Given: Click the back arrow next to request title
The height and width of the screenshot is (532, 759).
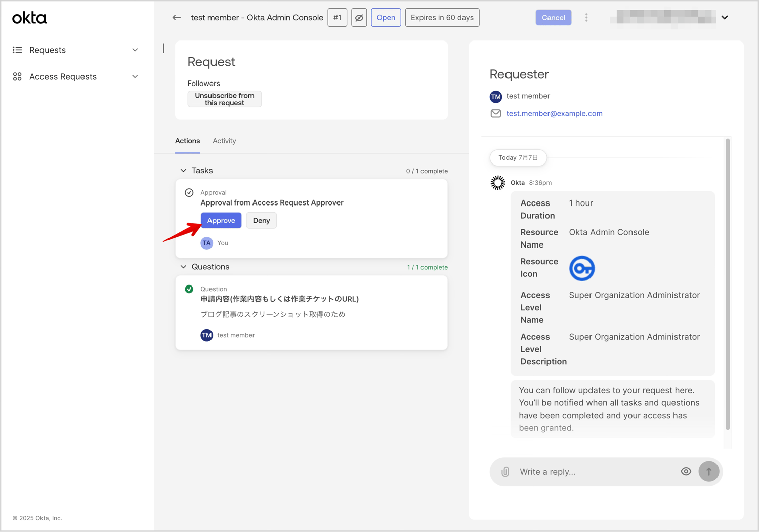Looking at the screenshot, I should [x=176, y=17].
